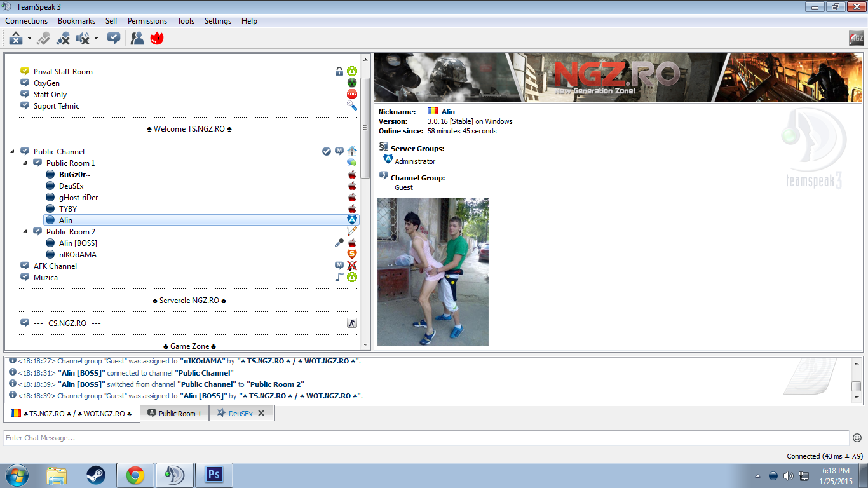Open the dropdown arrow beside the away icon
Screen dimensions: 868x488
(x=29, y=39)
